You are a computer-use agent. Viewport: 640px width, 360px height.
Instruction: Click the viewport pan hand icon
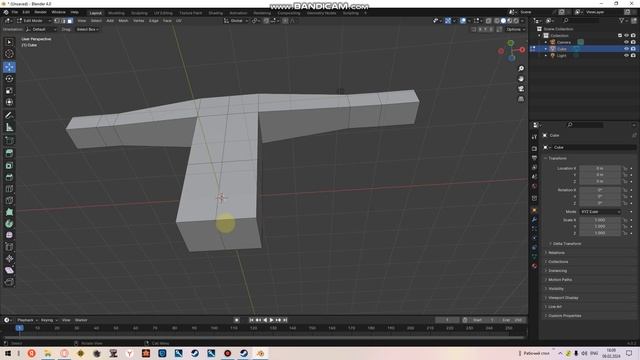[521, 79]
